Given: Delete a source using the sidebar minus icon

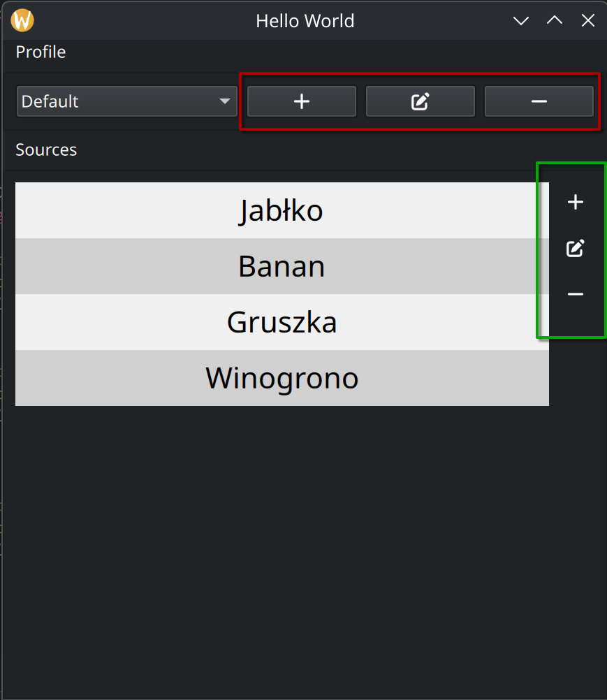Looking at the screenshot, I should pyautogui.click(x=575, y=294).
